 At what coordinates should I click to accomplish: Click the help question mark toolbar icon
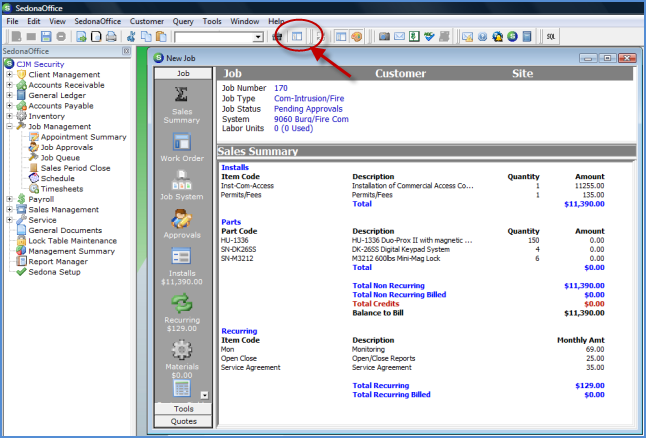pos(482,37)
